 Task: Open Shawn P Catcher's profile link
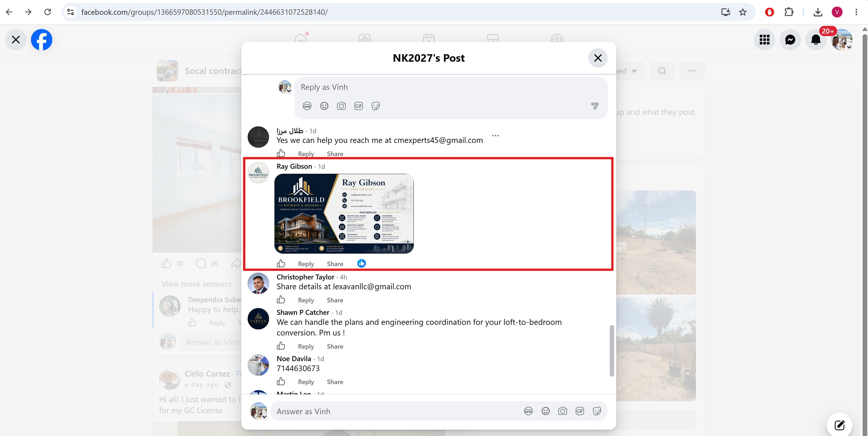(303, 312)
